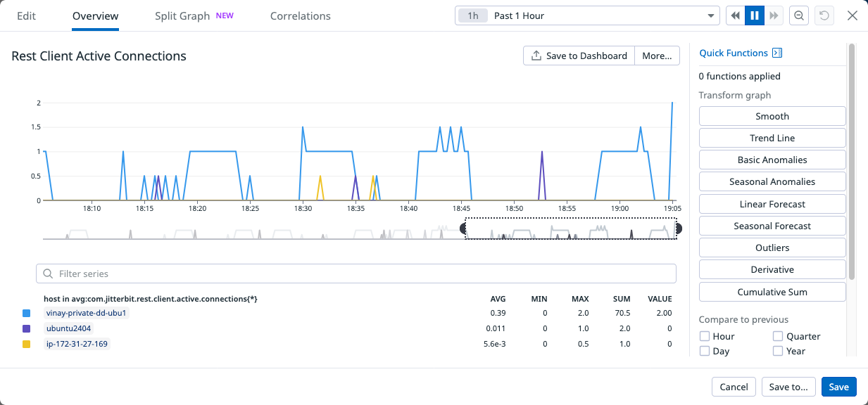The image size is (868, 405).
Task: Zoom out the time range
Action: tap(799, 15)
